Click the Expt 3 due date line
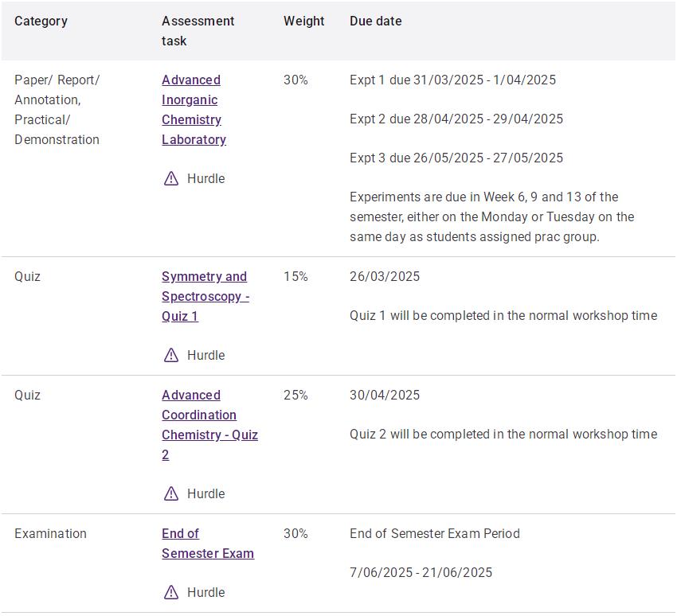Screen dimensions: 677x616 click(456, 158)
